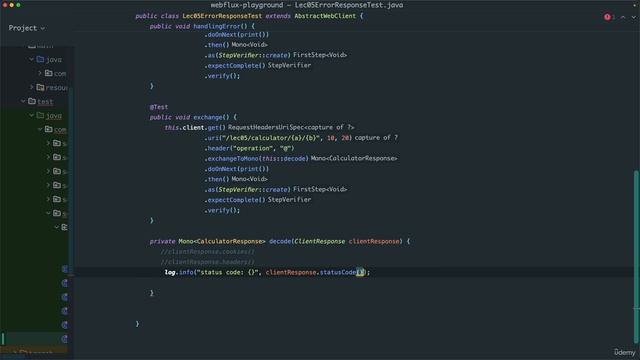Select the test folder icon

tap(32, 101)
